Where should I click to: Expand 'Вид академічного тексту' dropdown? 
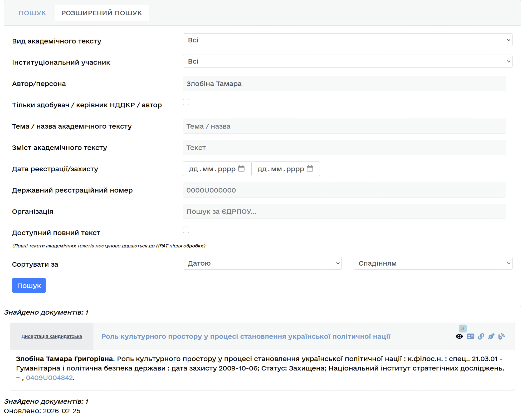tap(347, 40)
